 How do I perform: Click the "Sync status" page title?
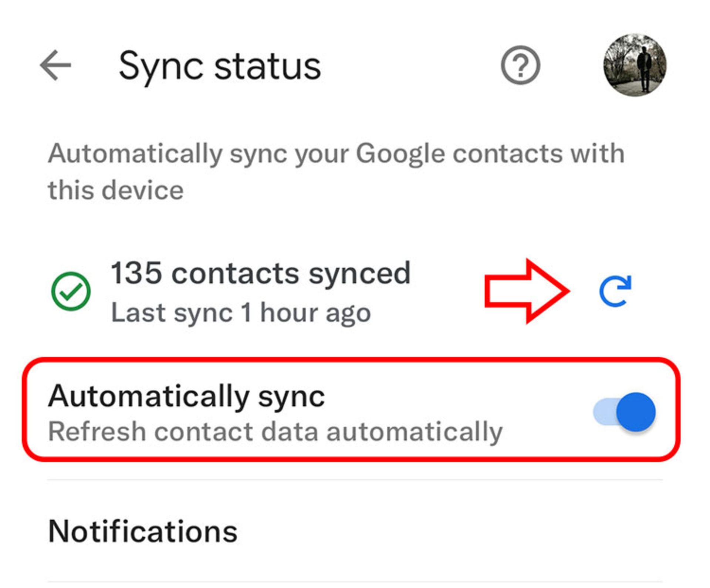tap(220, 66)
